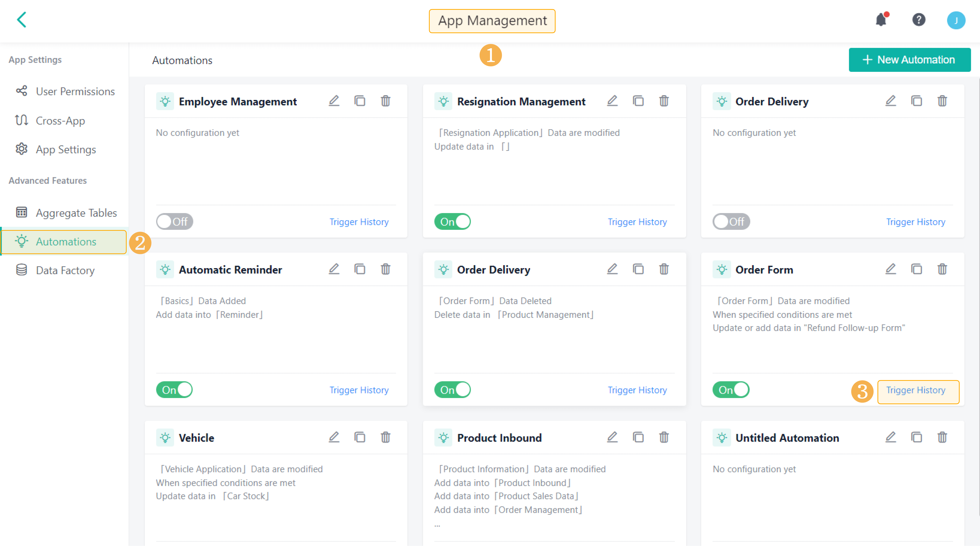Select the App Settings gear menu item
This screenshot has height=546, width=980.
click(65, 150)
